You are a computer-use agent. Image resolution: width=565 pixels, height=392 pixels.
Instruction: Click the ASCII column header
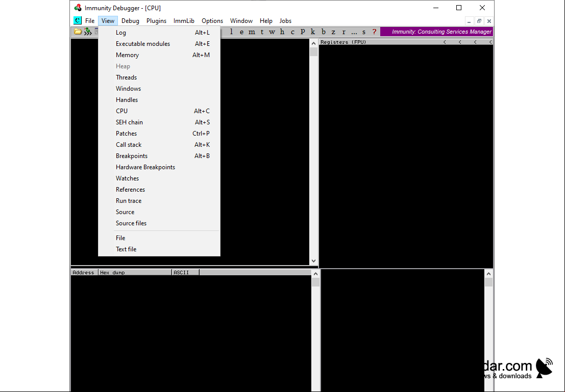[186, 273]
